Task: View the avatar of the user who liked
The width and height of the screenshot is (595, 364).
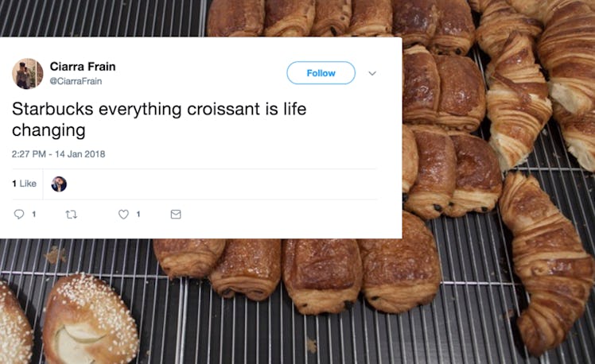Action: point(59,184)
